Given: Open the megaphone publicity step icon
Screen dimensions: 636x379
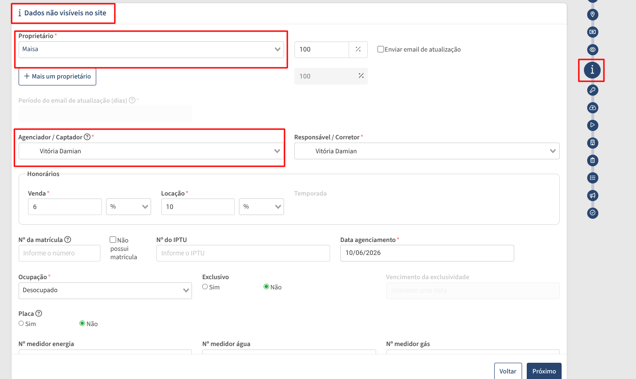Looking at the screenshot, I should 592,196.
